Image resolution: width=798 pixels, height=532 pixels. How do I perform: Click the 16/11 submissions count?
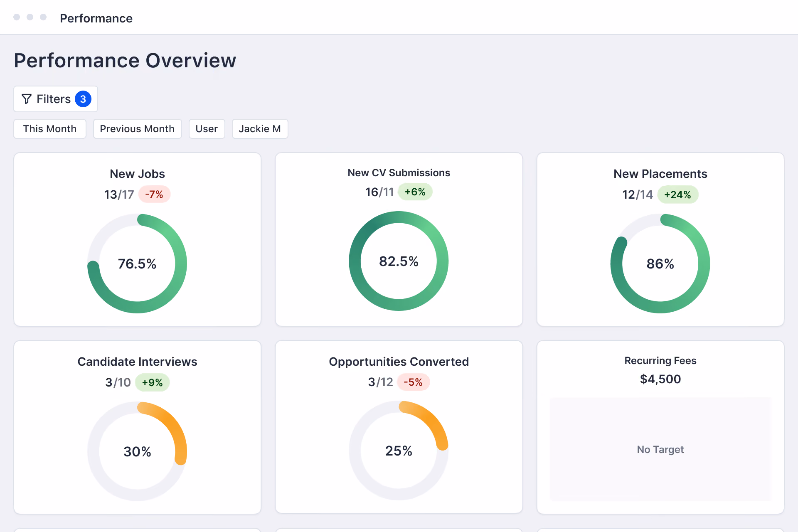coord(379,192)
